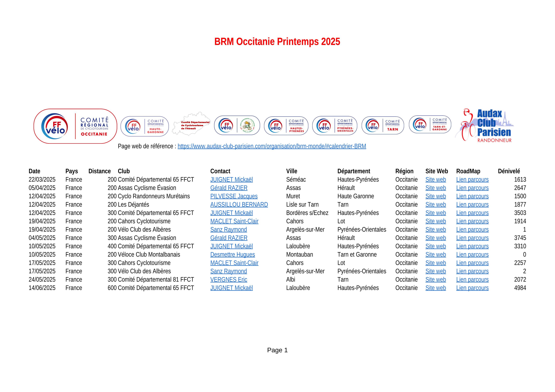Open Lien parcours for 14/06/2025 row
Viewport: 555px width, 392px height.
472,288
